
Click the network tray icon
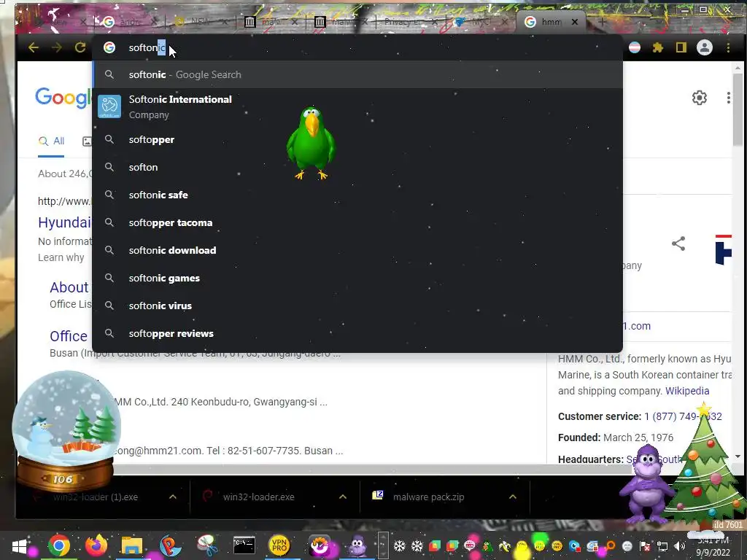coord(662,546)
